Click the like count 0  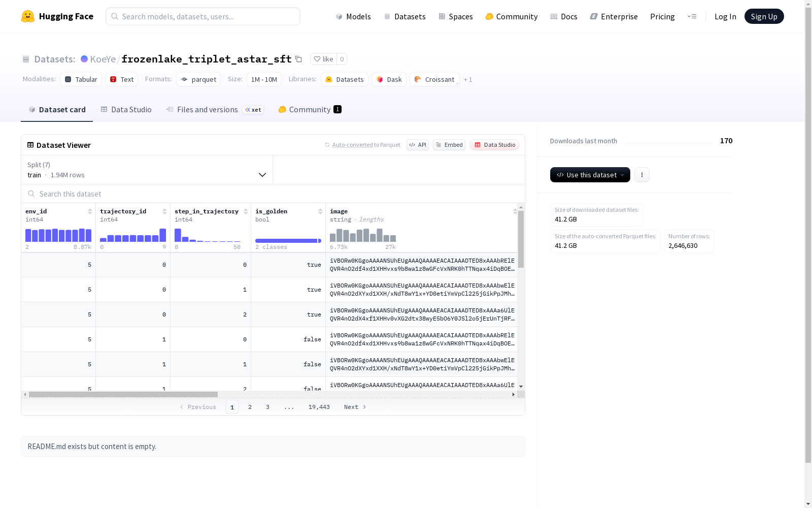pyautogui.click(x=342, y=59)
